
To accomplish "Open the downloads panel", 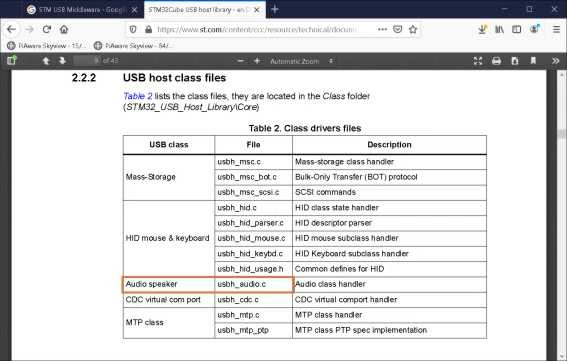I will tap(482, 29).
